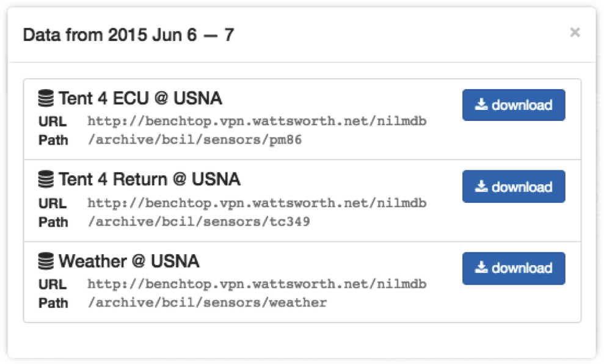Download Weather @ USNA data

[514, 268]
